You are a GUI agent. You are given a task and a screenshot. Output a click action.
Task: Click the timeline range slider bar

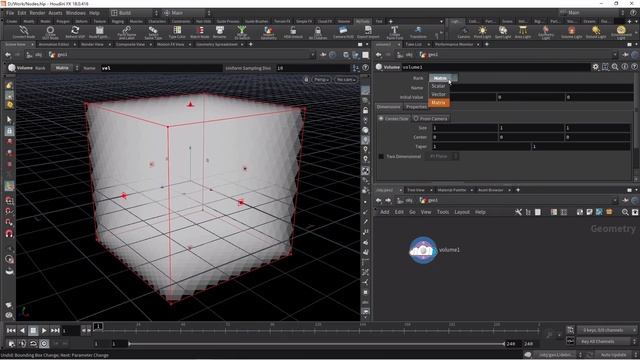click(317, 344)
